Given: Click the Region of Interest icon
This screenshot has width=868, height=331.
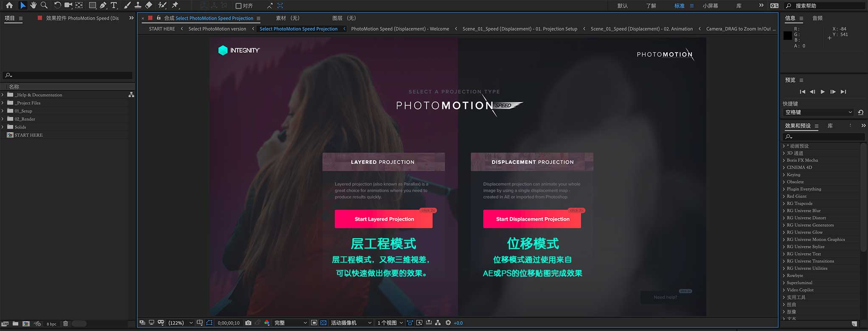Looking at the screenshot, I should pos(314,323).
